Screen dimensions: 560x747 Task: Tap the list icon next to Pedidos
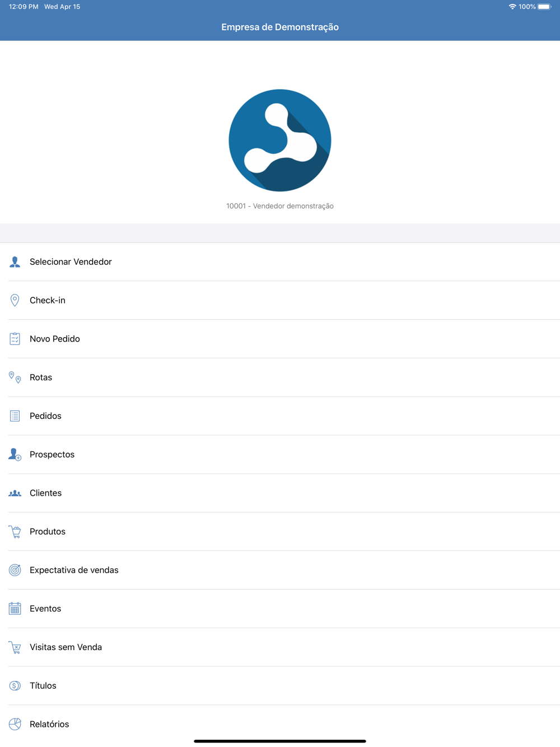pos(15,416)
